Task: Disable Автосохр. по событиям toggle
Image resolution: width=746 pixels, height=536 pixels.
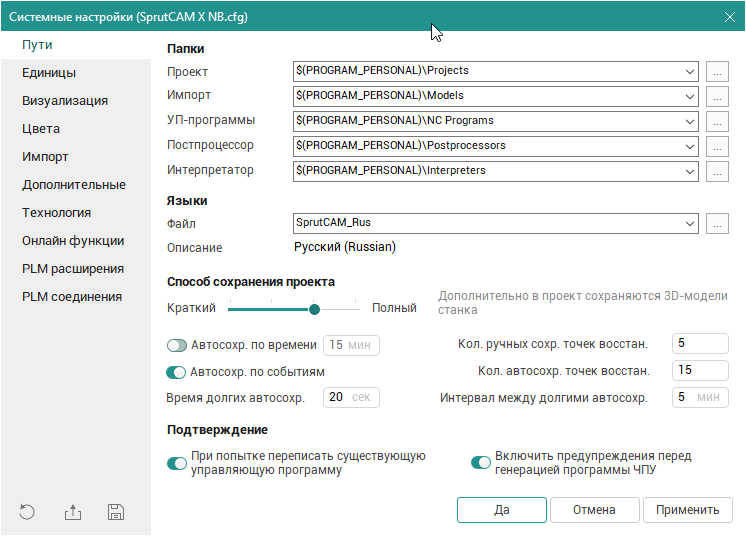Action: tap(177, 372)
